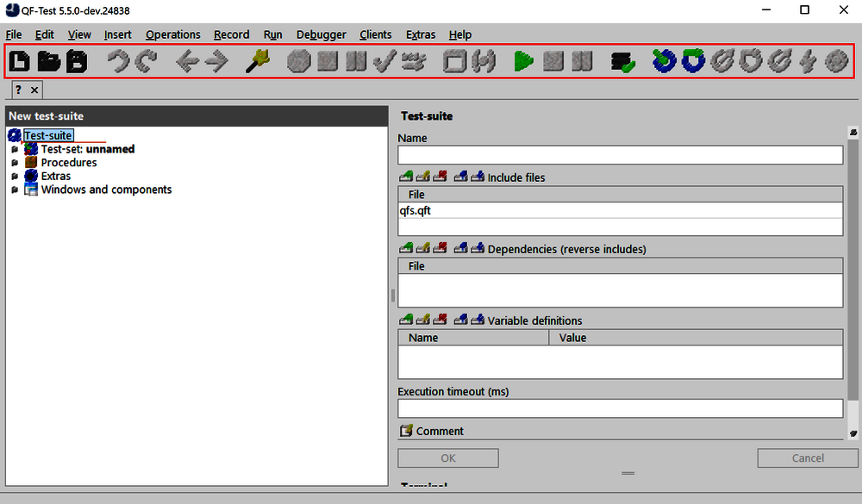Click the Save test-suite disk icon
862x504 pixels.
[x=77, y=61]
